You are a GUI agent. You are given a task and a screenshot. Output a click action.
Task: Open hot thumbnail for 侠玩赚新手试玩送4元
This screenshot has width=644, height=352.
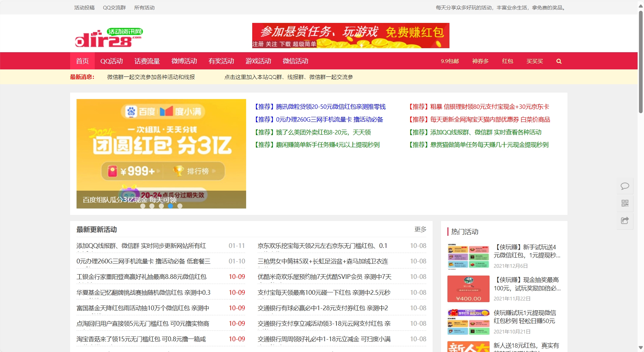[x=468, y=256]
